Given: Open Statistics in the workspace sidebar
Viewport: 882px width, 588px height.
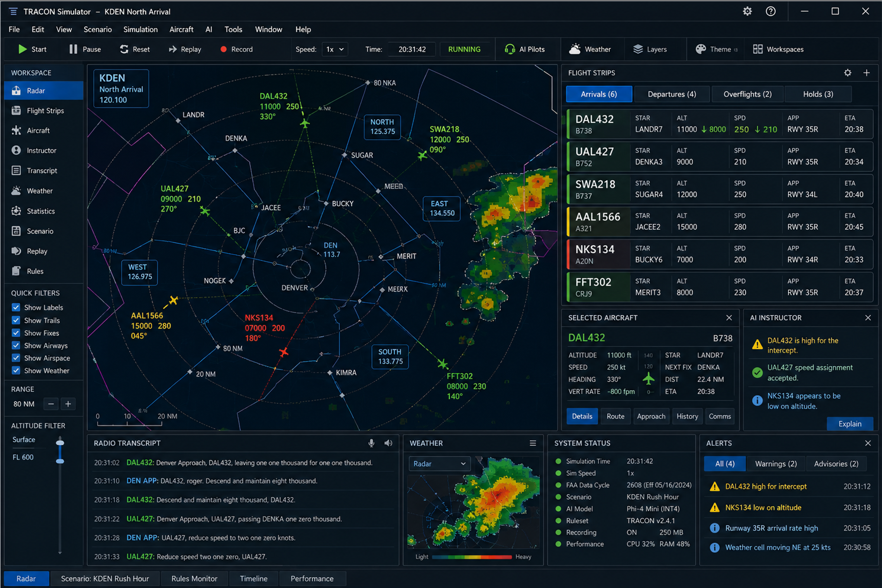Looking at the screenshot, I should [43, 211].
